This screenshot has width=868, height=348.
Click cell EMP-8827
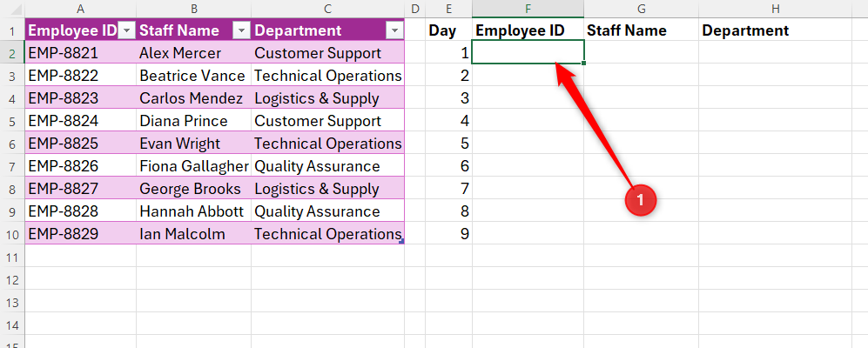point(81,189)
